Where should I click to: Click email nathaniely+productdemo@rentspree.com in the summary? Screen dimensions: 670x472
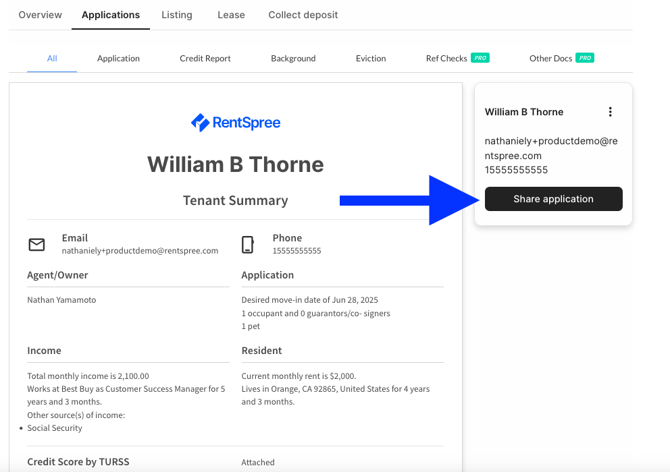(140, 251)
